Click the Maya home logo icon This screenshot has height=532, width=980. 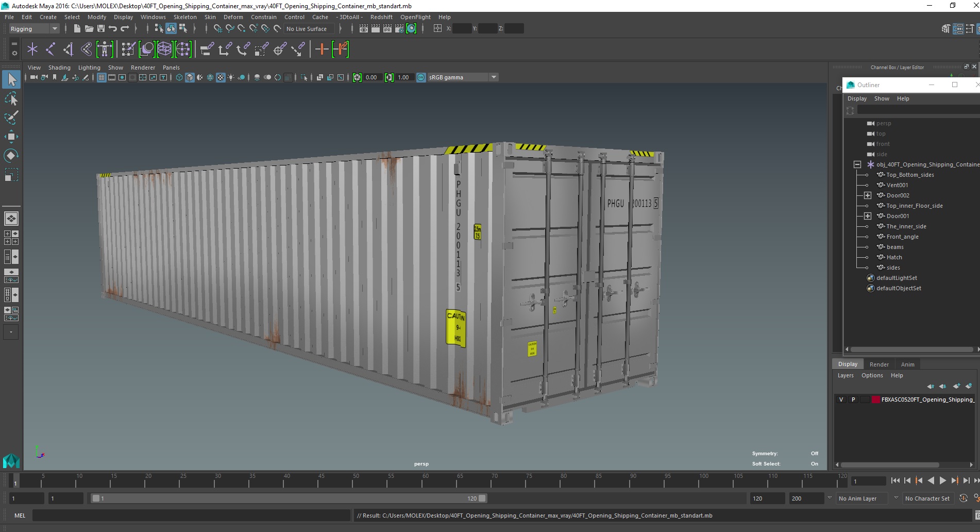click(x=11, y=461)
